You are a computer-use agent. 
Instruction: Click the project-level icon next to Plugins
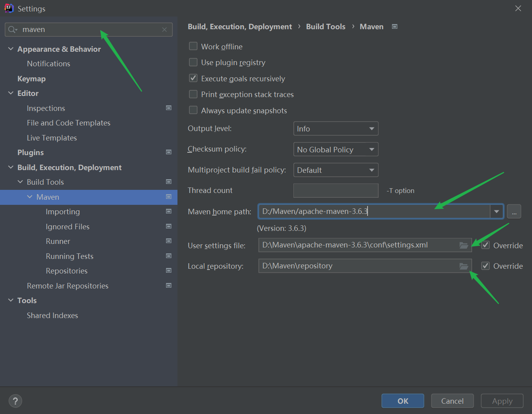pos(169,152)
